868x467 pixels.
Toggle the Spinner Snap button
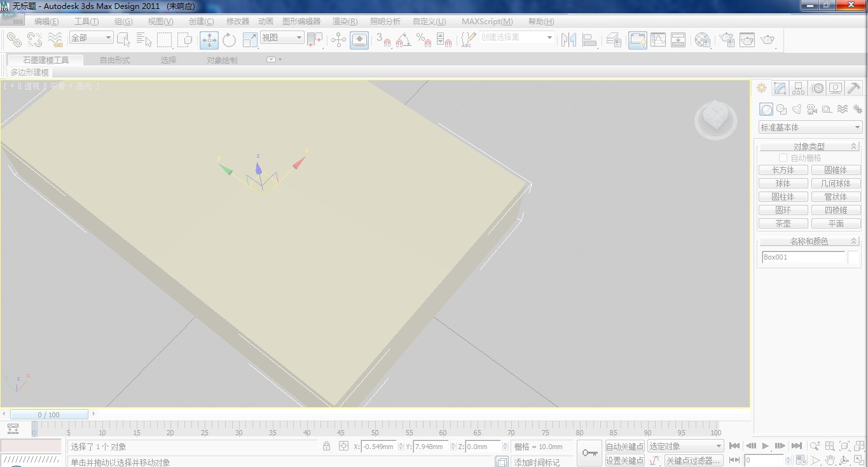pos(444,40)
